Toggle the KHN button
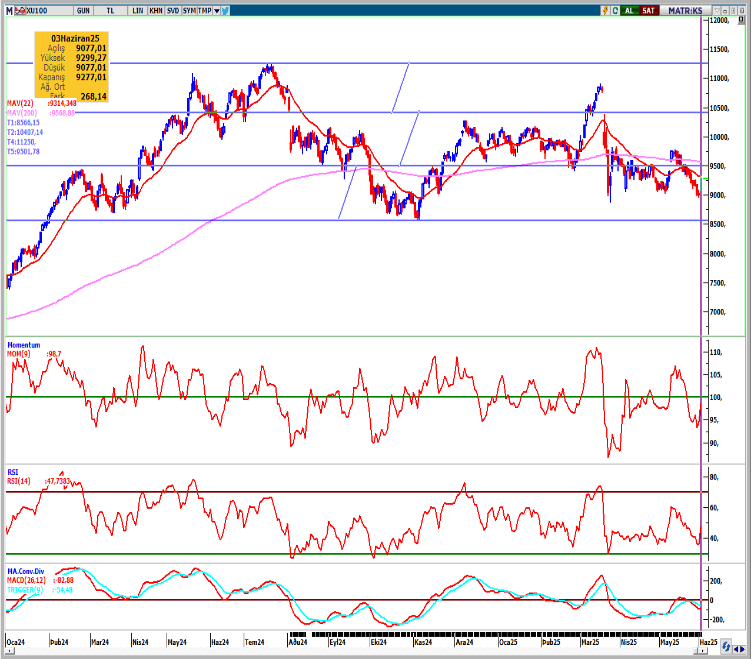 tap(155, 10)
